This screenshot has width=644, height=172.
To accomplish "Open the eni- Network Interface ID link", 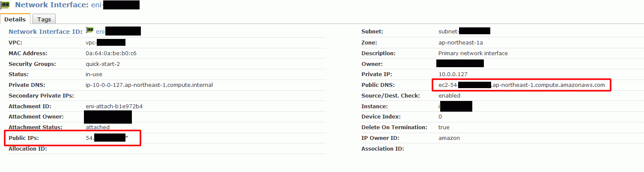I will click(118, 31).
